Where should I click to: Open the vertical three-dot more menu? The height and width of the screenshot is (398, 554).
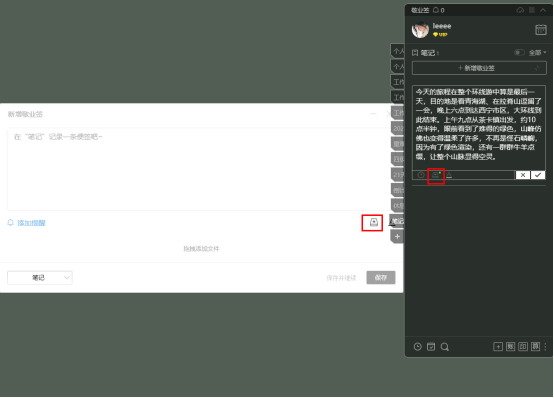coord(545,347)
